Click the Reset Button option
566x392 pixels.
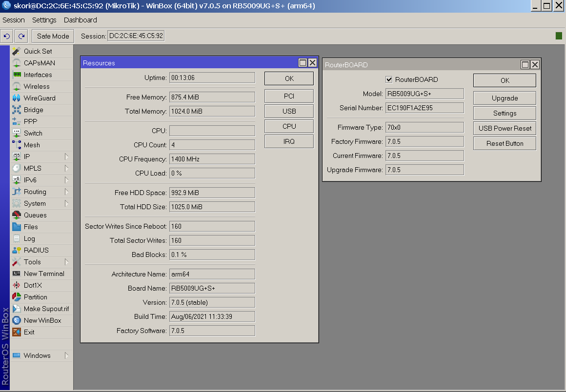pyautogui.click(x=505, y=143)
